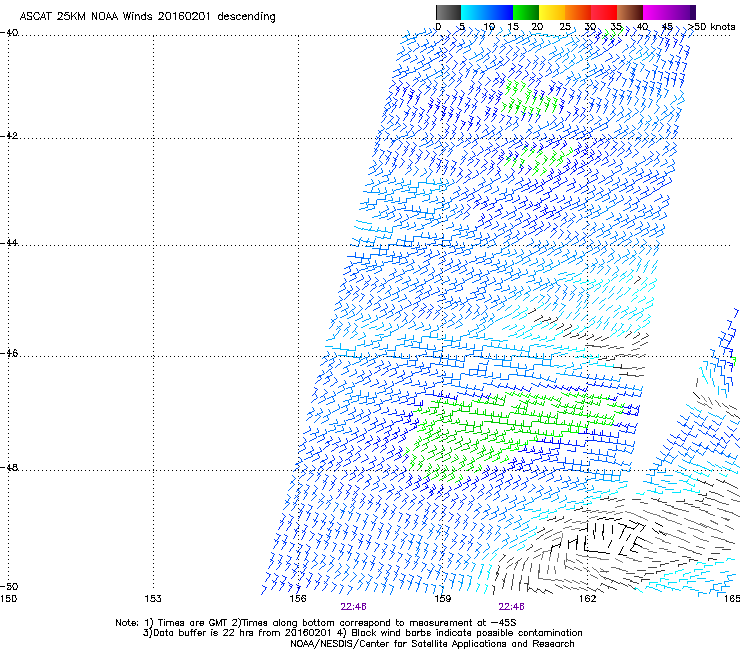Click the note 'Data buffer is 22 hrs from 20160201'
The image size is (740, 650).
[x=241, y=633]
